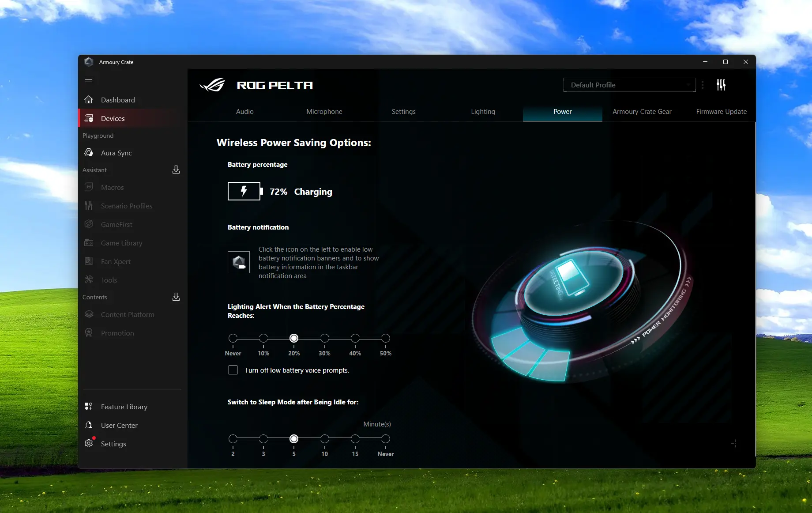Click the Contents download icon
Screen dimensions: 812x513
pos(176,297)
